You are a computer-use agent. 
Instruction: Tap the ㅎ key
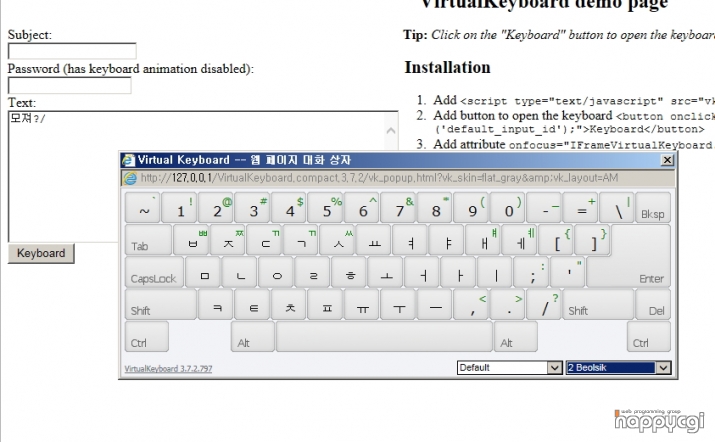[x=349, y=272]
